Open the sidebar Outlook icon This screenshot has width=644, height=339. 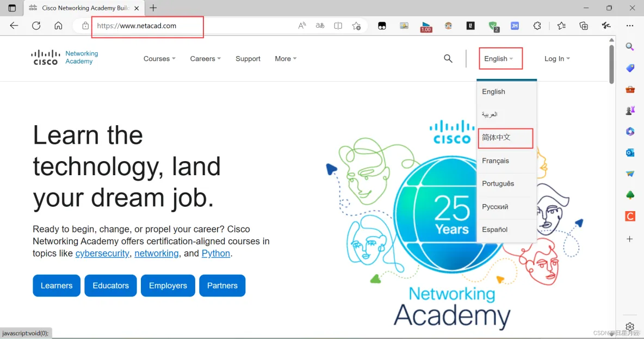pos(630,153)
